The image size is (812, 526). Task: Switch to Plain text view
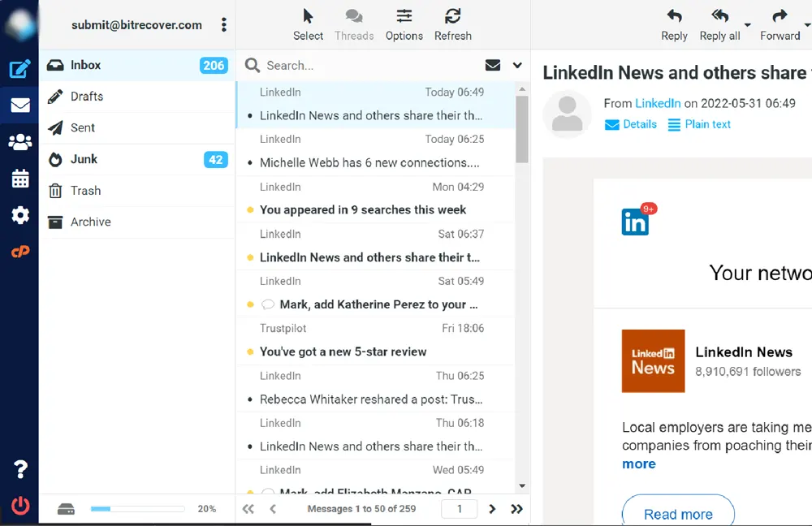(x=699, y=124)
